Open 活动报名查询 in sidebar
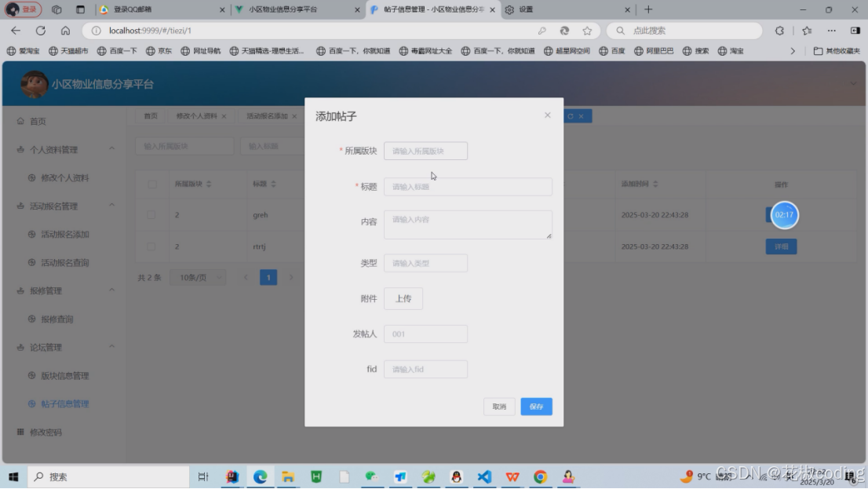Viewport: 868px width, 489px height. pyautogui.click(x=65, y=262)
